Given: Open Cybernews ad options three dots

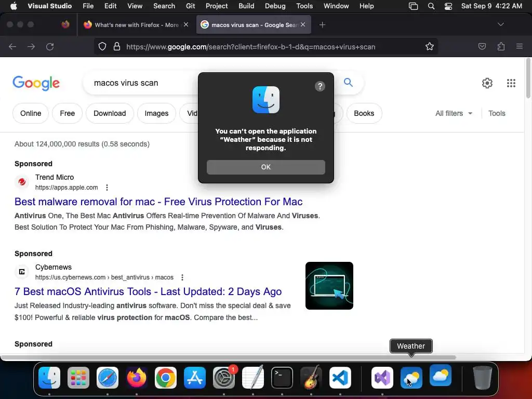Looking at the screenshot, I should click(x=182, y=277).
